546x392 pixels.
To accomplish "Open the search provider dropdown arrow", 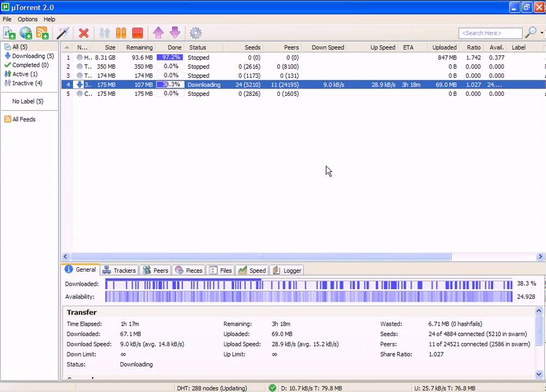I will (542, 33).
